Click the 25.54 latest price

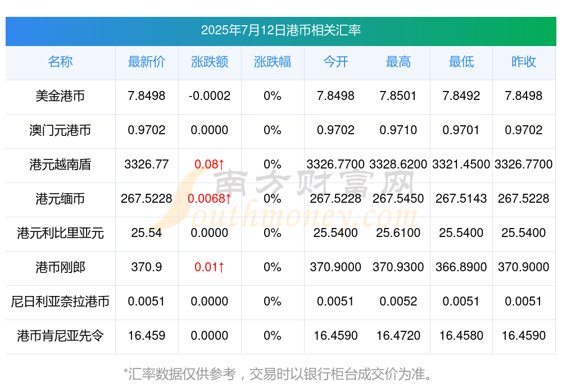tap(146, 233)
